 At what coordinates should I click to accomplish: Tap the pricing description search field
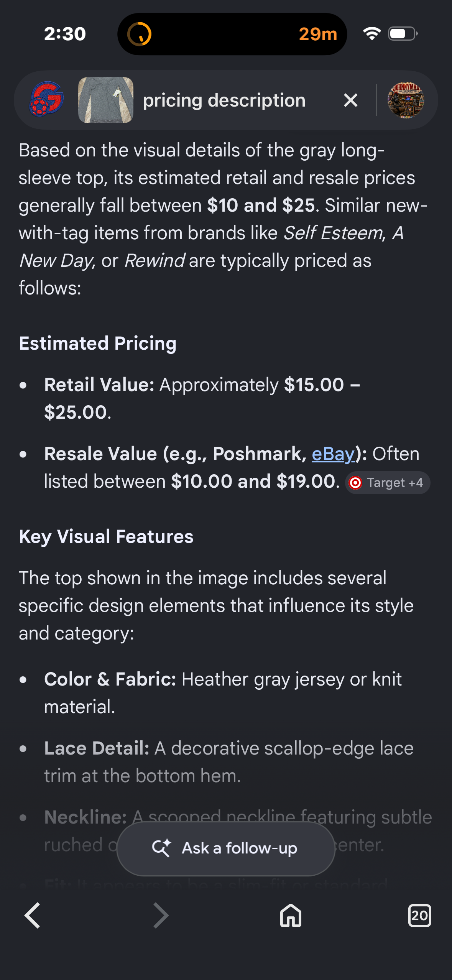(224, 100)
